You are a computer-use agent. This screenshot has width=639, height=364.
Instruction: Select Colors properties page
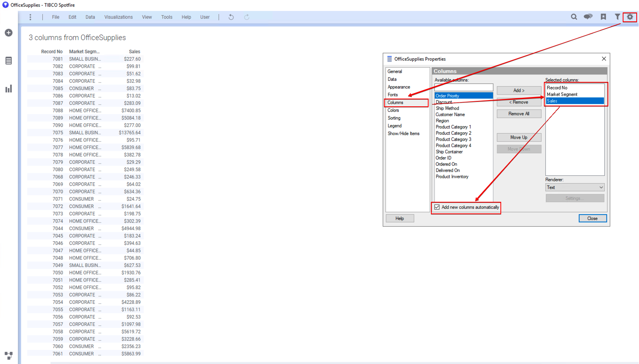click(393, 110)
